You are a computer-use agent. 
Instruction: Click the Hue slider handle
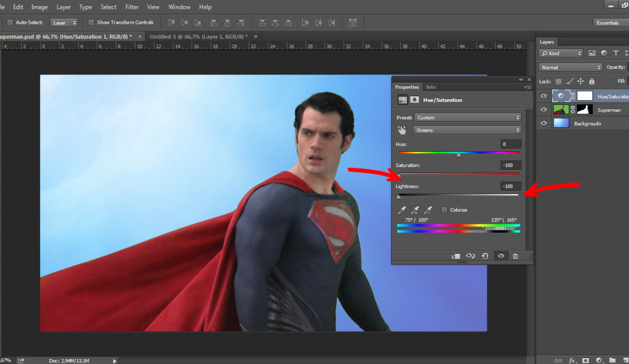point(459,155)
